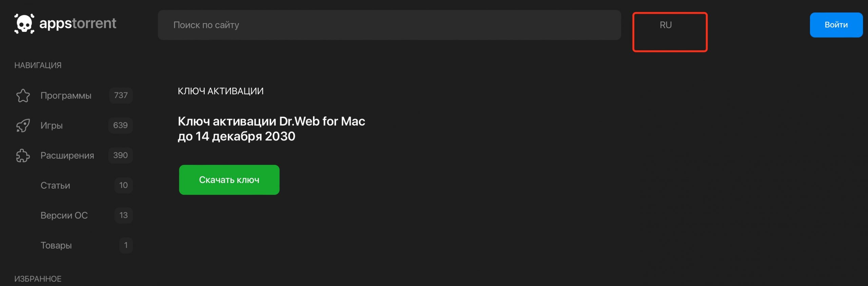868x286 pixels.
Task: Click the appstorrent logo text
Action: [78, 23]
